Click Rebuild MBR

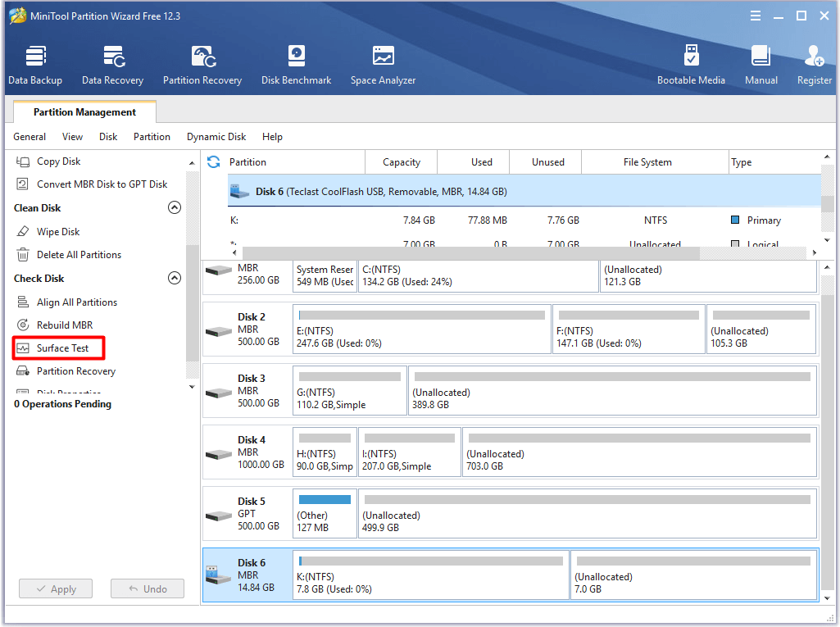pos(65,325)
